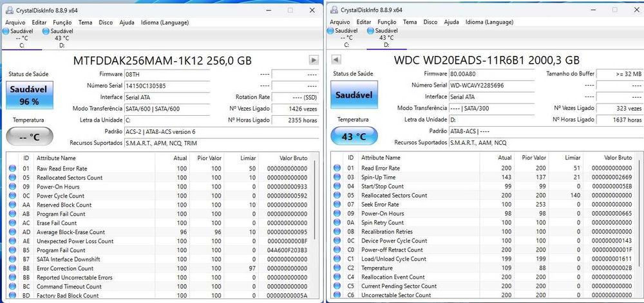644x303 pixels.
Task: Click Saudável 96 % health status button
Action: 30,95
